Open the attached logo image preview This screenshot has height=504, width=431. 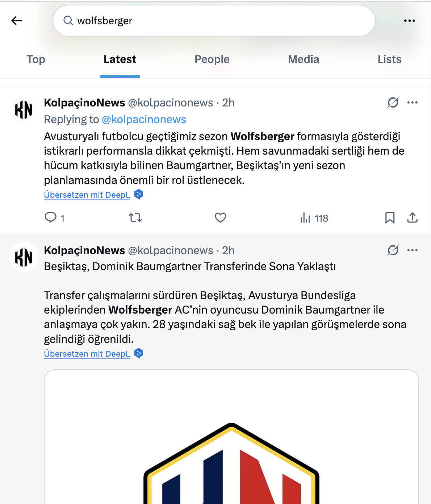click(x=231, y=437)
